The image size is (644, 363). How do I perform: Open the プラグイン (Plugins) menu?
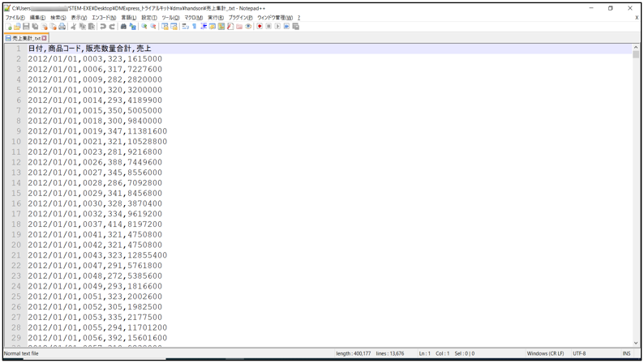240,17
